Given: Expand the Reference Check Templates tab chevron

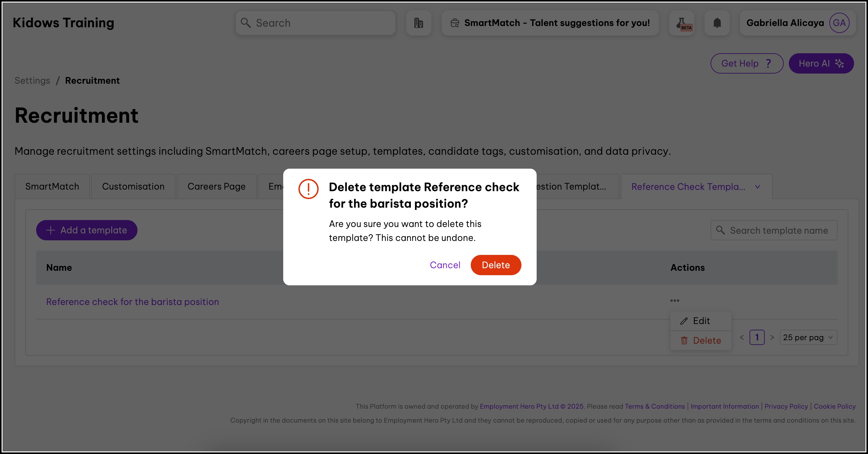Looking at the screenshot, I should (x=757, y=187).
